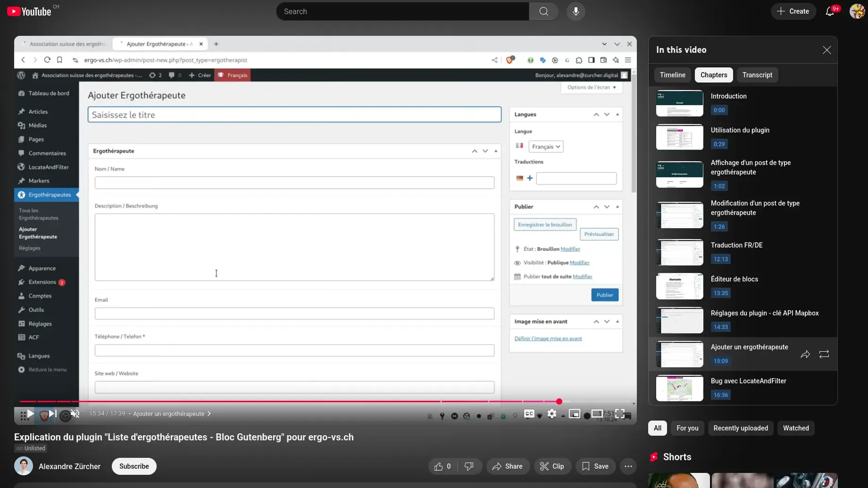This screenshot has width=868, height=488.
Task: Enter fullscreen mode
Action: (x=620, y=414)
